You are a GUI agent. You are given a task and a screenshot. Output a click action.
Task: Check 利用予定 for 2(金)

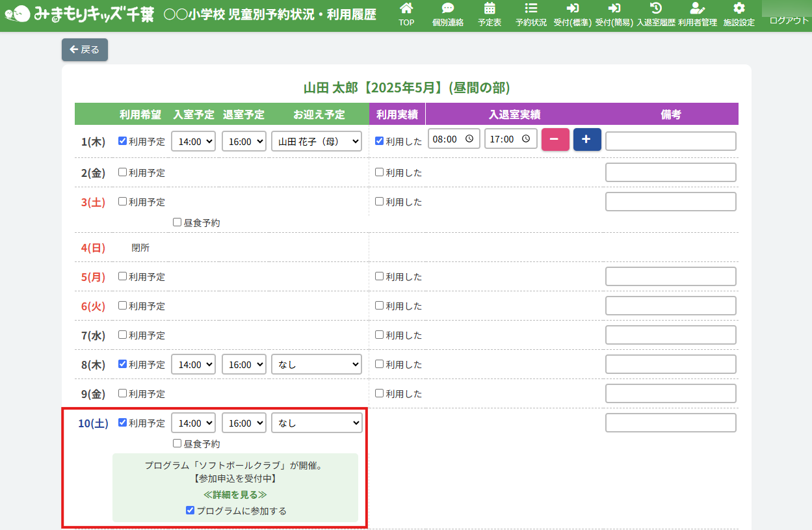tap(123, 172)
